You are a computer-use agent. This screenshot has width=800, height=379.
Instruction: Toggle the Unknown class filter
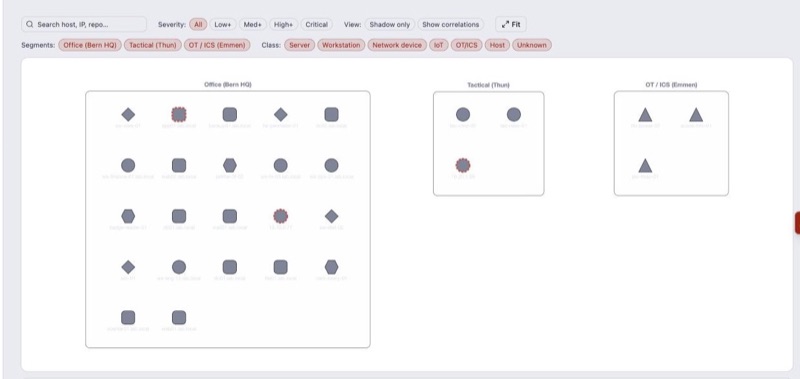point(532,45)
